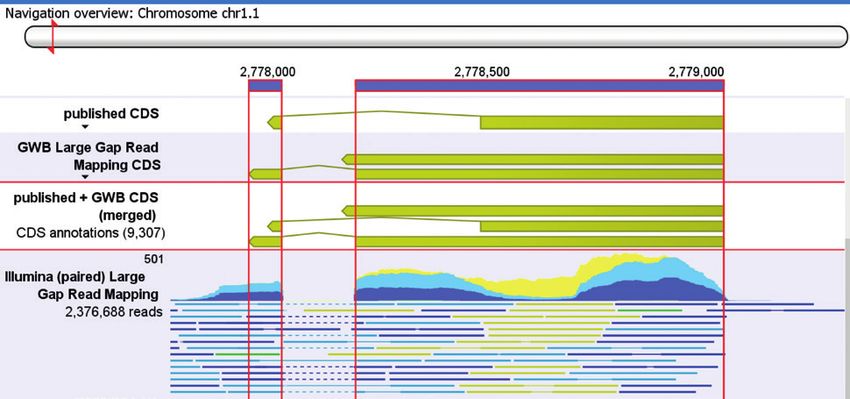Select the top merged-track CDS annotation
The height and width of the screenshot is (399, 850).
tap(533, 211)
